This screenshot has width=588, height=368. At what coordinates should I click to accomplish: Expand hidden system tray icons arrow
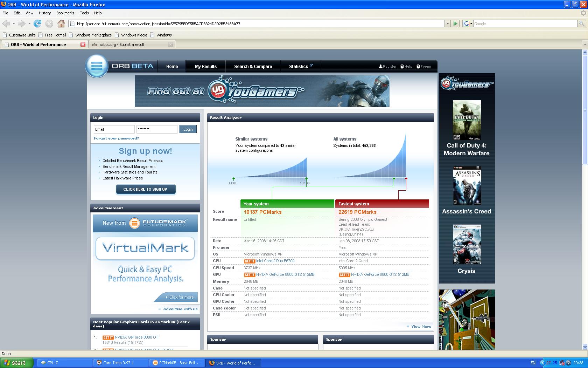[543, 363]
